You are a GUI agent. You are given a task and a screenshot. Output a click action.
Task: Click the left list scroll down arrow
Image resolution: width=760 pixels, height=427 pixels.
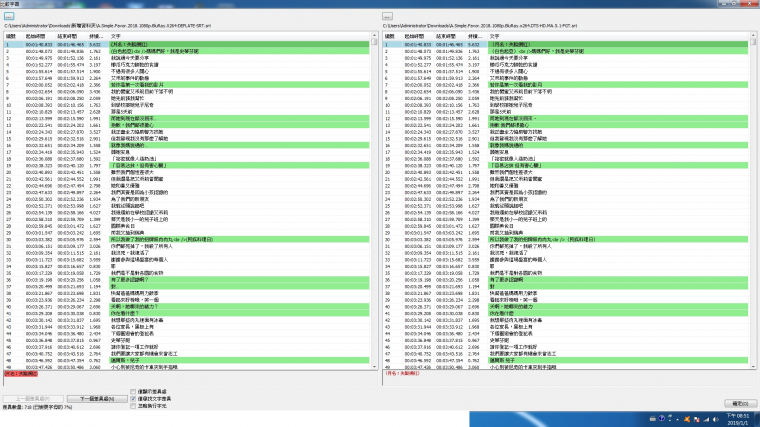(x=374, y=367)
